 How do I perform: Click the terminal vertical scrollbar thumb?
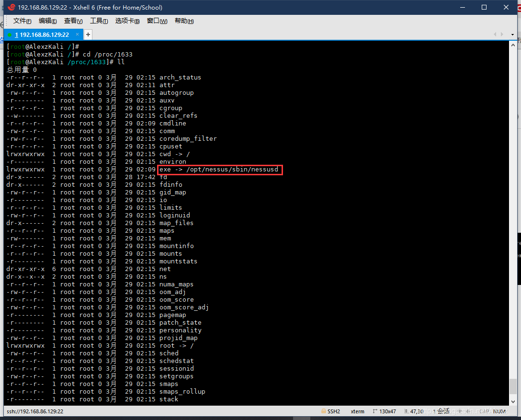click(513, 386)
